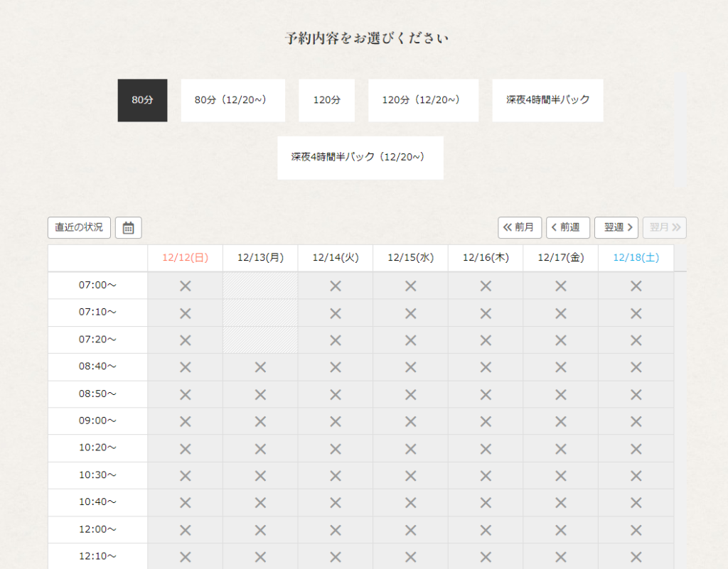Open the calendar date picker icon

[128, 228]
